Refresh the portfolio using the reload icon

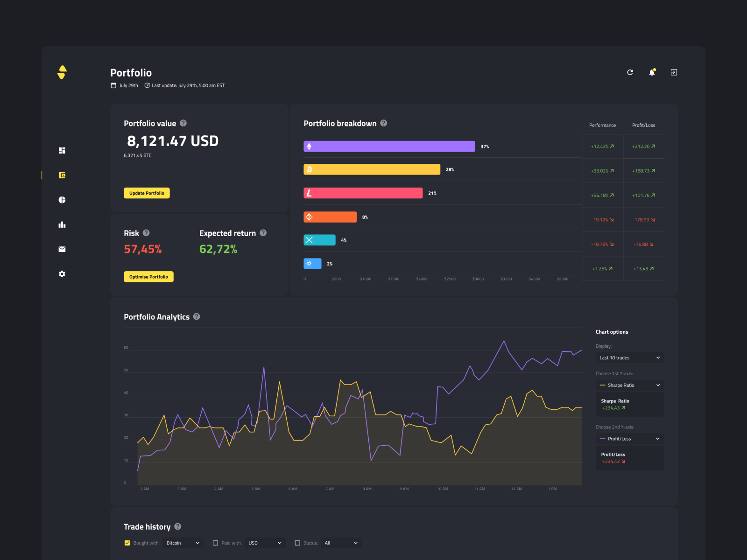[630, 72]
